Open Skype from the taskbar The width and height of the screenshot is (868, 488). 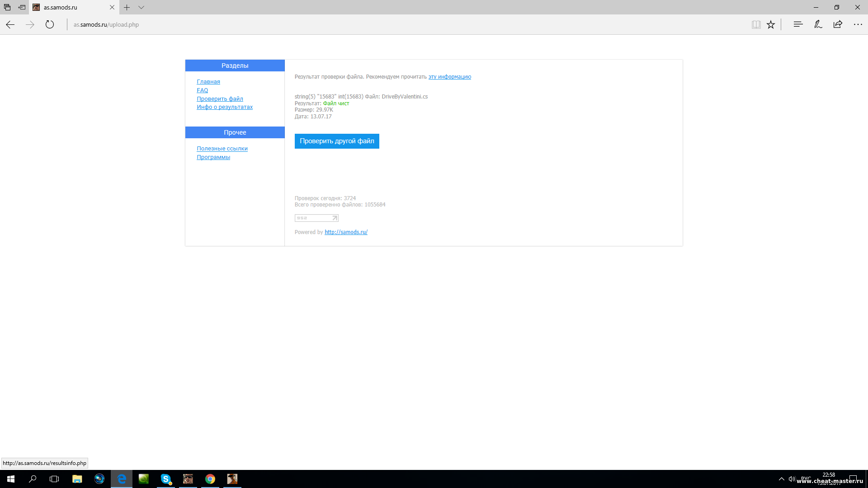point(166,479)
